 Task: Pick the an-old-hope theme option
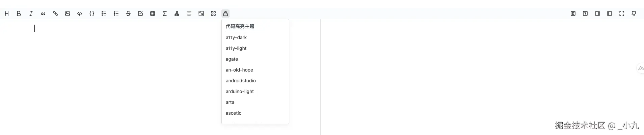click(x=239, y=70)
